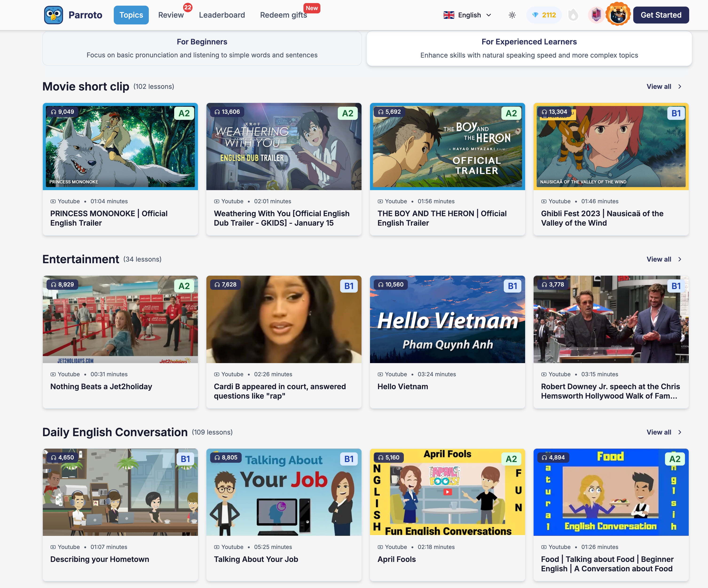
Task: Click the 8,805 listens badge on Your Job card
Action: [226, 458]
